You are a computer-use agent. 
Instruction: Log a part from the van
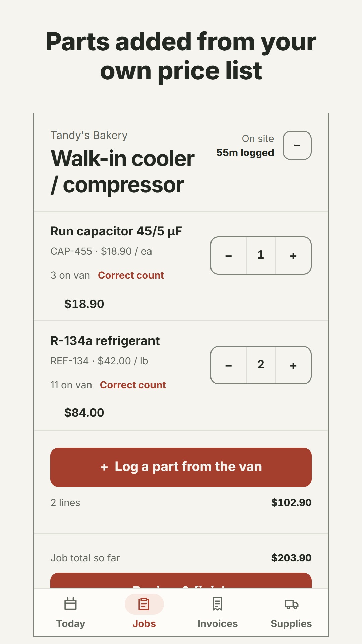click(181, 467)
